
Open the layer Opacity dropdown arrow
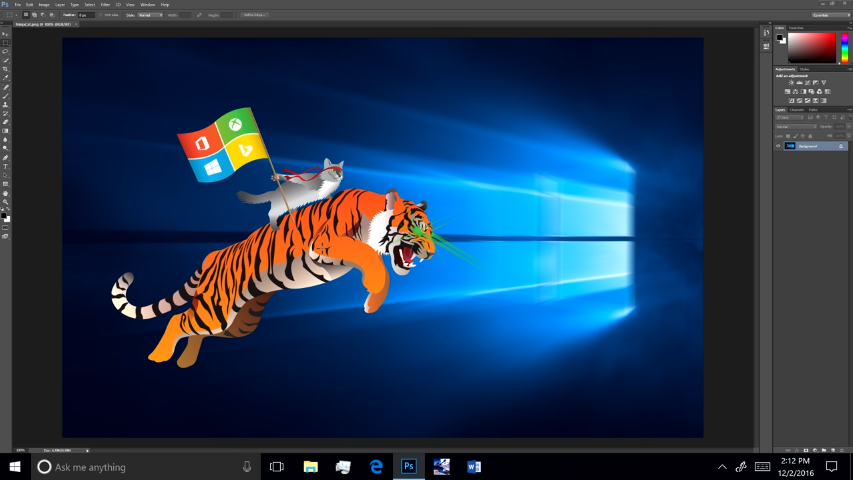pyautogui.click(x=849, y=127)
